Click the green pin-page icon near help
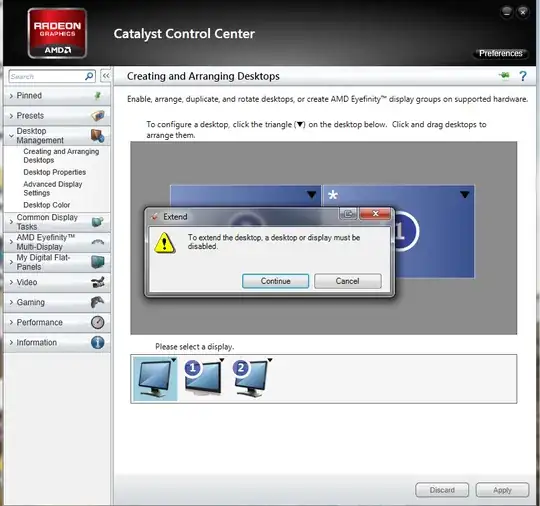540x506 pixels. 504,75
